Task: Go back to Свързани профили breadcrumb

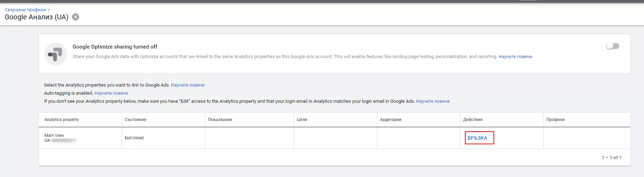Action: coord(25,10)
